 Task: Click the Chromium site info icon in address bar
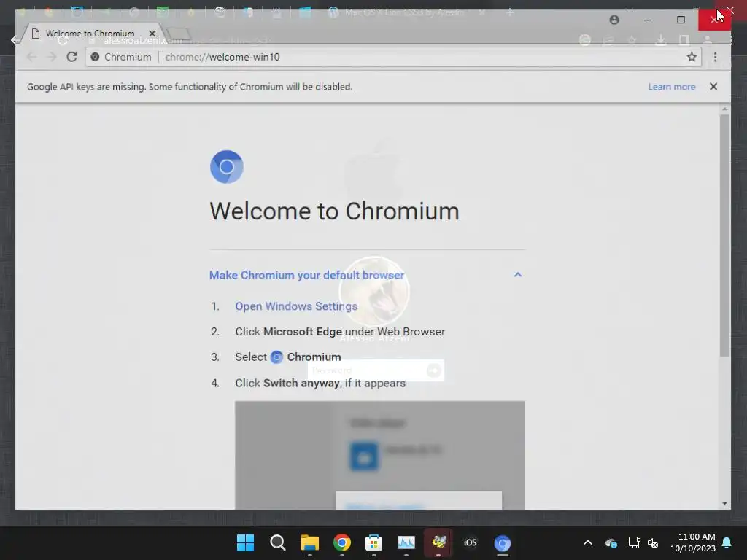(96, 57)
